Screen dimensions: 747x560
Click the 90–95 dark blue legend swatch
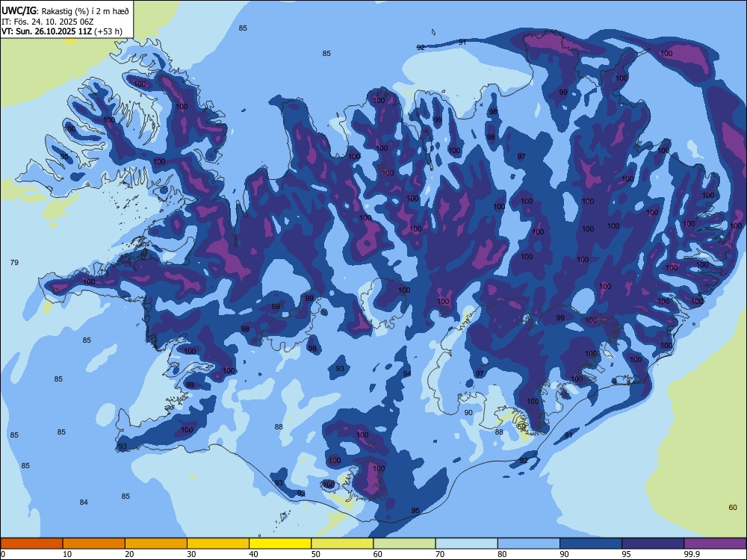(x=591, y=544)
